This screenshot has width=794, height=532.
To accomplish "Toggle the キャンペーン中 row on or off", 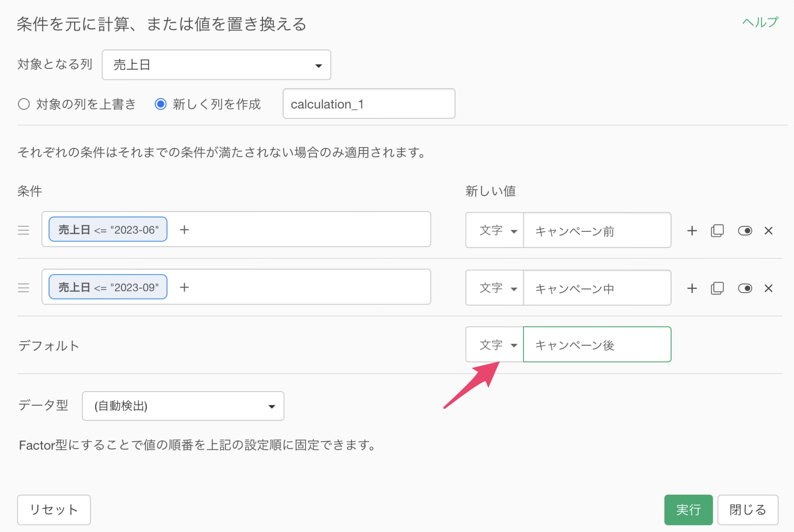I will [x=745, y=288].
